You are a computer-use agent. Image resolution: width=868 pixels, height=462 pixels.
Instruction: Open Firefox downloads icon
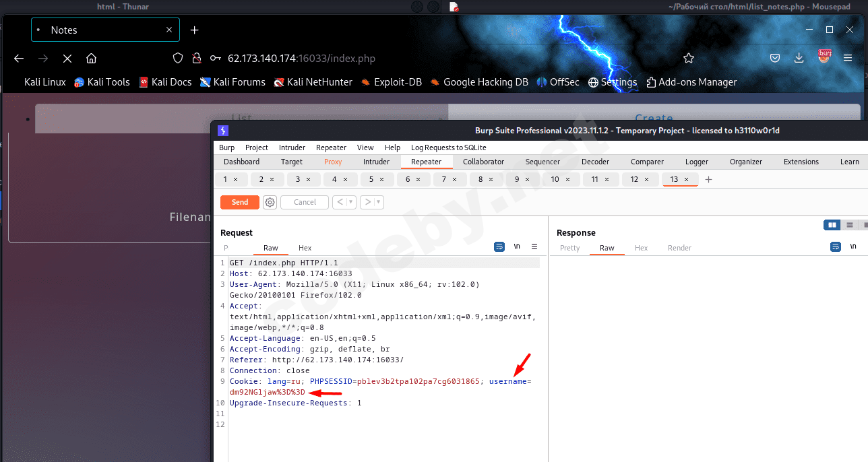799,59
